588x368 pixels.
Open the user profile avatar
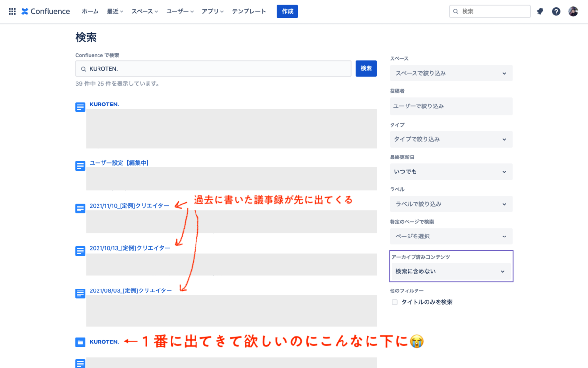tap(573, 11)
